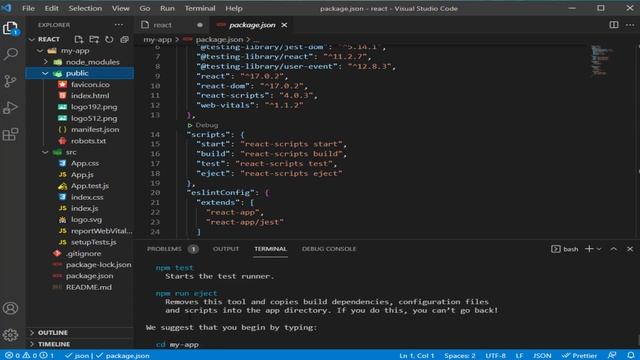Screen dimensions: 640x360
Task: Change JSON language mode in status bar
Action: point(542,356)
